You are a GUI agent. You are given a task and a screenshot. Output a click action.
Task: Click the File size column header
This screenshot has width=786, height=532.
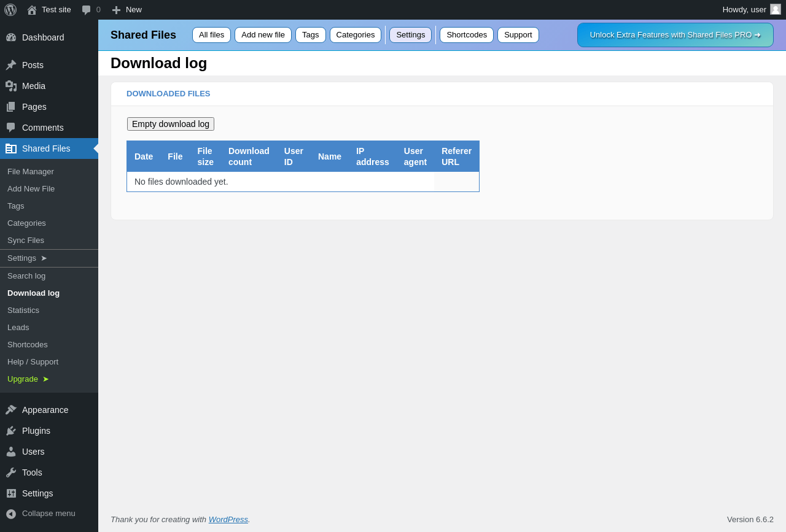[x=206, y=156]
